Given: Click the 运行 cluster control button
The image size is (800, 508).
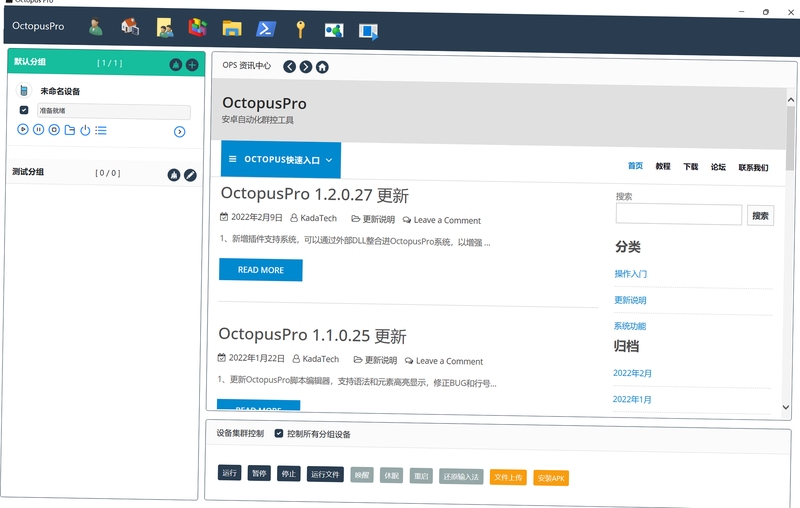Looking at the screenshot, I should coord(229,473).
